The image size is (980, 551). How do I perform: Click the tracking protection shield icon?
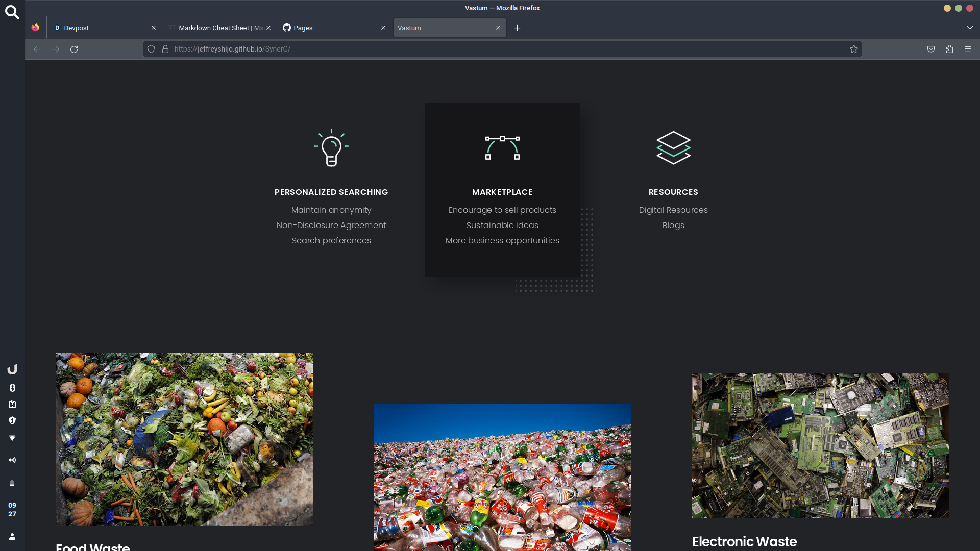pyautogui.click(x=151, y=49)
